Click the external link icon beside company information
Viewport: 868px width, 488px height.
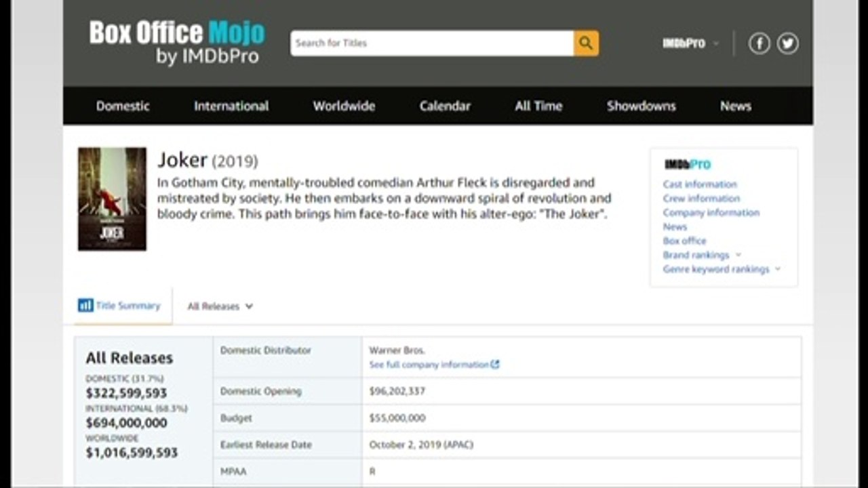coord(495,365)
